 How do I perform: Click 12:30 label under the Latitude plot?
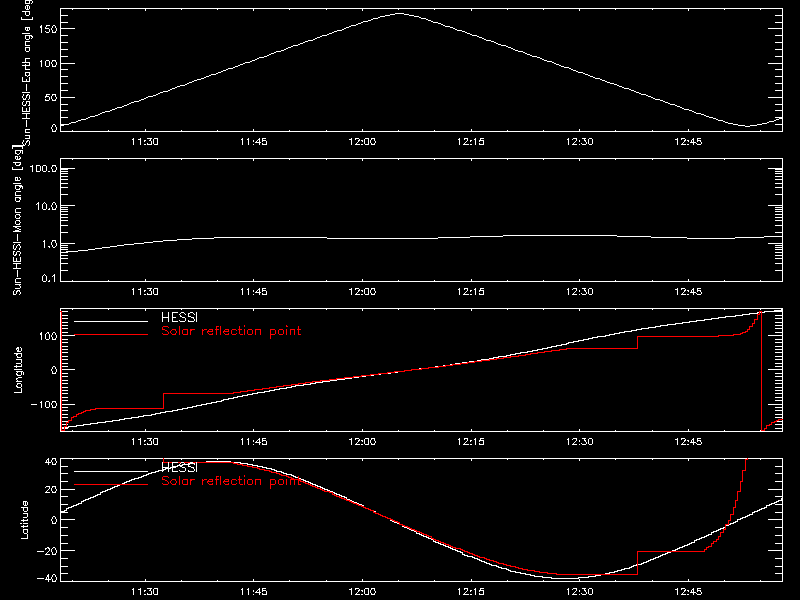coord(580,592)
